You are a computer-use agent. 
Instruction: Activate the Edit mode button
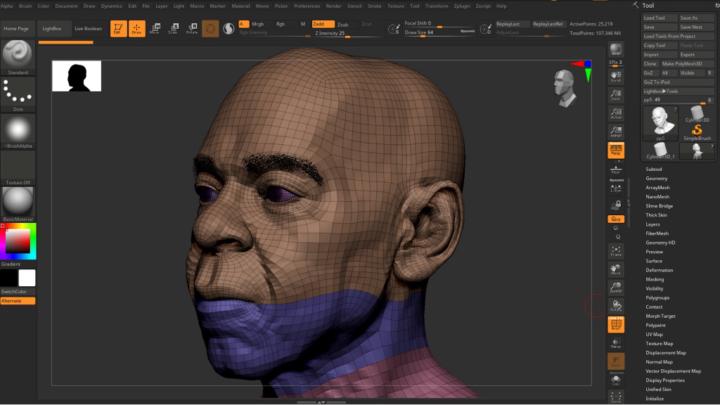[x=118, y=28]
